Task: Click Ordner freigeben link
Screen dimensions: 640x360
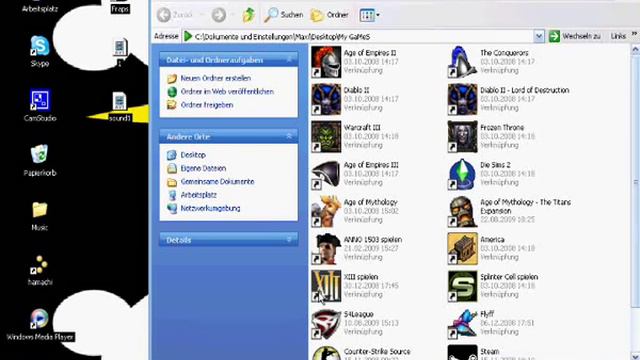Action: tap(207, 105)
